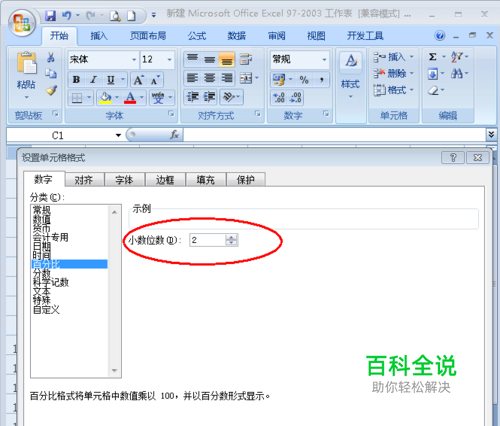
Task: Open the Font dialog launcher
Action: point(171,114)
